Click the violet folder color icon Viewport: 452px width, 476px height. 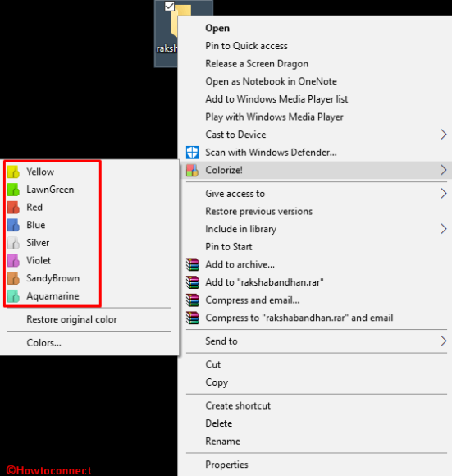(14, 260)
